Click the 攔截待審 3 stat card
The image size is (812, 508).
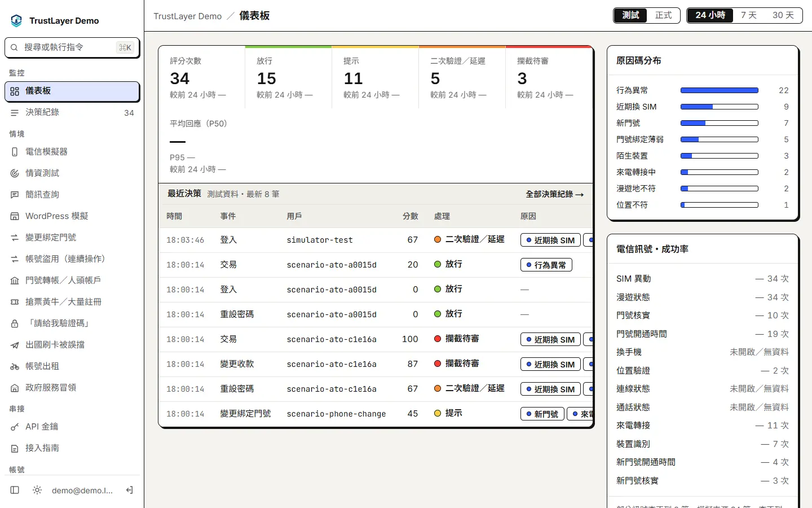pyautogui.click(x=549, y=78)
